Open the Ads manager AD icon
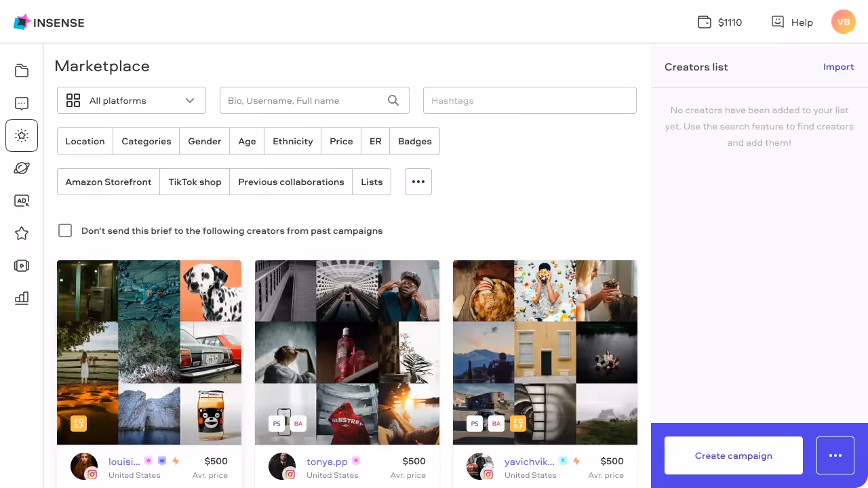The height and width of the screenshot is (488, 868). click(x=21, y=201)
